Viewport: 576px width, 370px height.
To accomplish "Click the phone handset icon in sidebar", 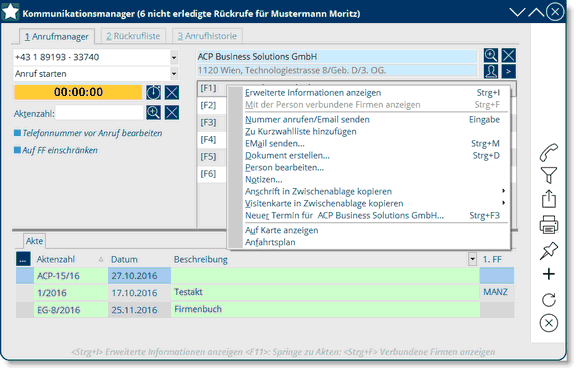I will pyautogui.click(x=548, y=152).
